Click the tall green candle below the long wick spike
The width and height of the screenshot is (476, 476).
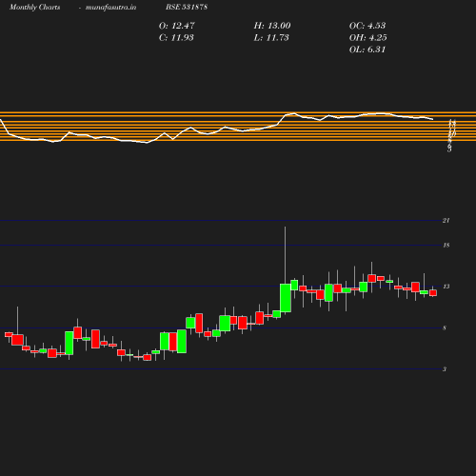point(286,298)
